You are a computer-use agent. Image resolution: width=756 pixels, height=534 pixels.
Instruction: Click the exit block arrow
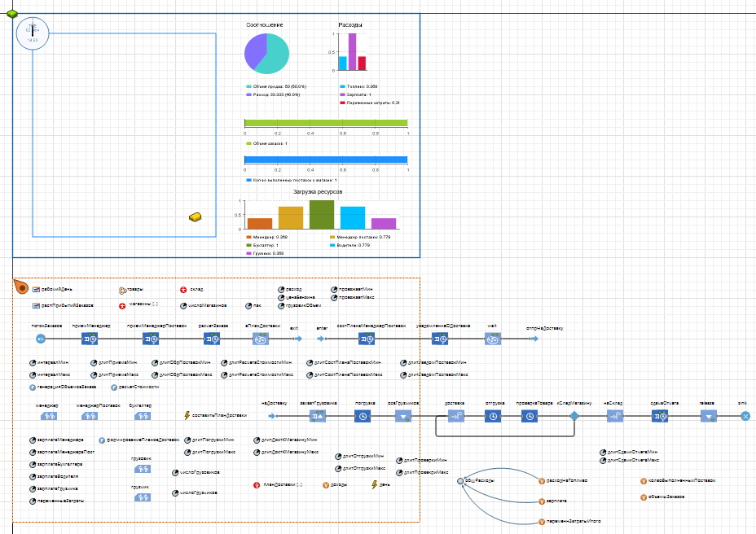tap(298, 339)
